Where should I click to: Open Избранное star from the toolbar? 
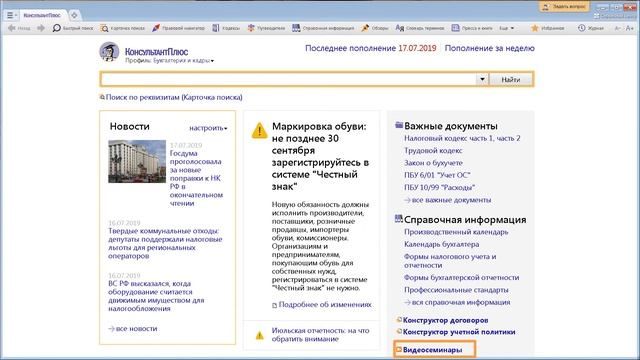pos(548,28)
